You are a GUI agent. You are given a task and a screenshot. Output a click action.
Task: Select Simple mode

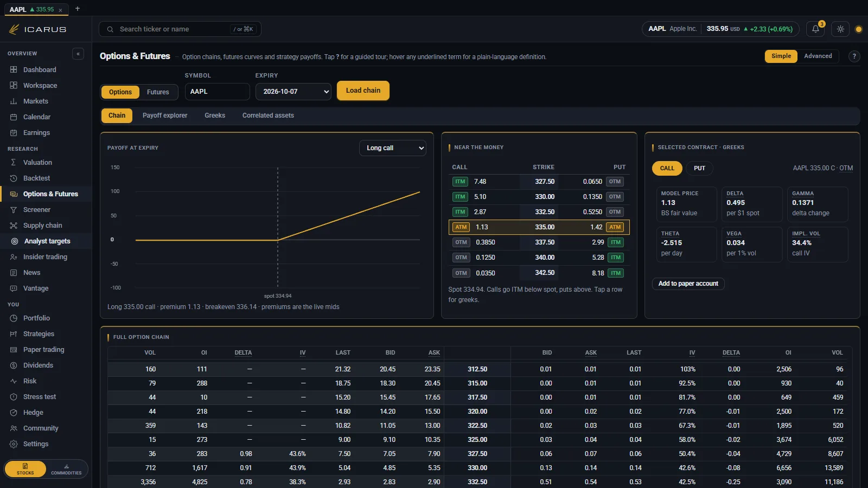(x=781, y=56)
